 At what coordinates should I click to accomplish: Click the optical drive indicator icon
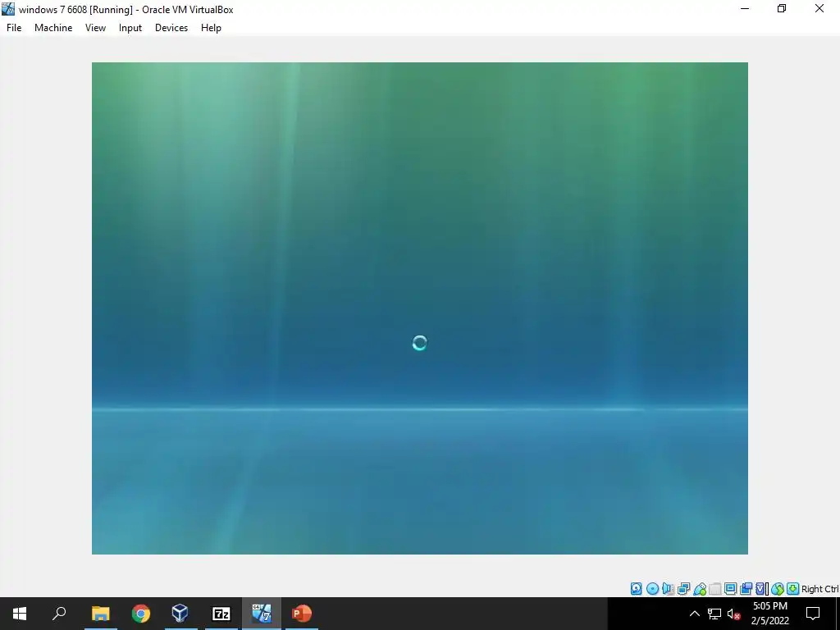(x=652, y=589)
